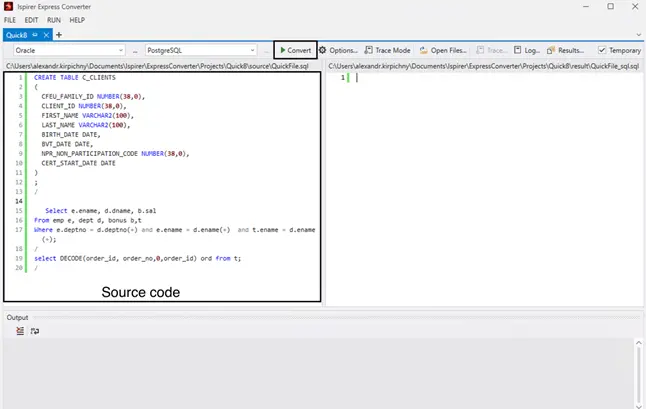This screenshot has height=409, width=646.
Task: Click the CLIENT_ID NUMBER line
Action: [x=84, y=106]
